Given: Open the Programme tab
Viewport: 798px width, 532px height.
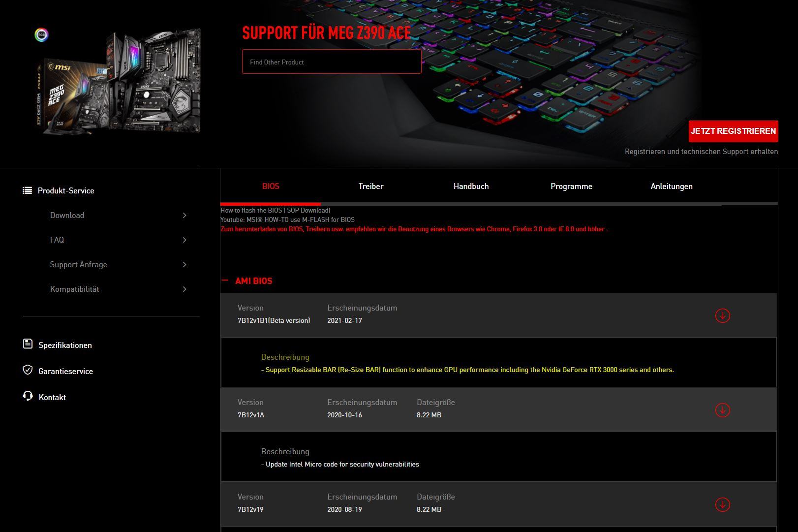Looking at the screenshot, I should pos(571,186).
